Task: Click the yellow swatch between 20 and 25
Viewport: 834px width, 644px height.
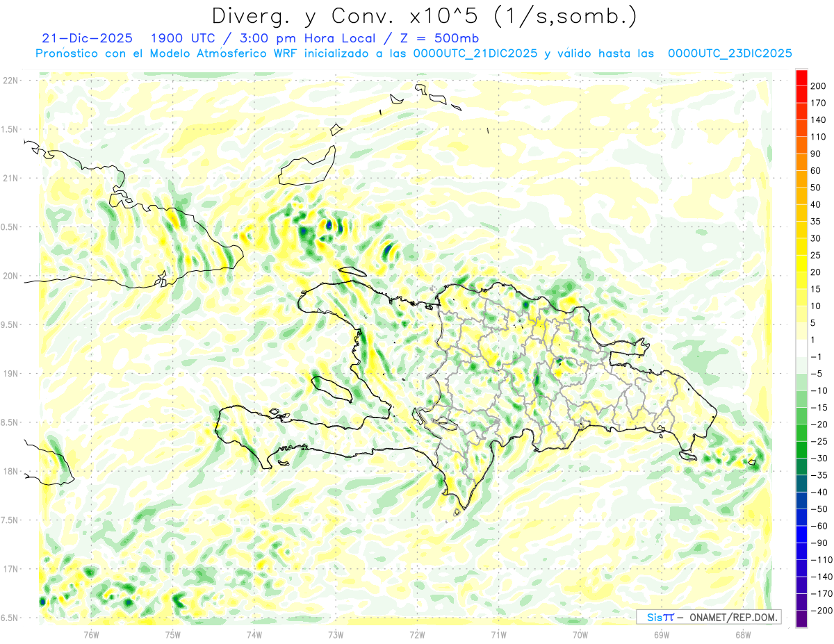Action: [801, 263]
